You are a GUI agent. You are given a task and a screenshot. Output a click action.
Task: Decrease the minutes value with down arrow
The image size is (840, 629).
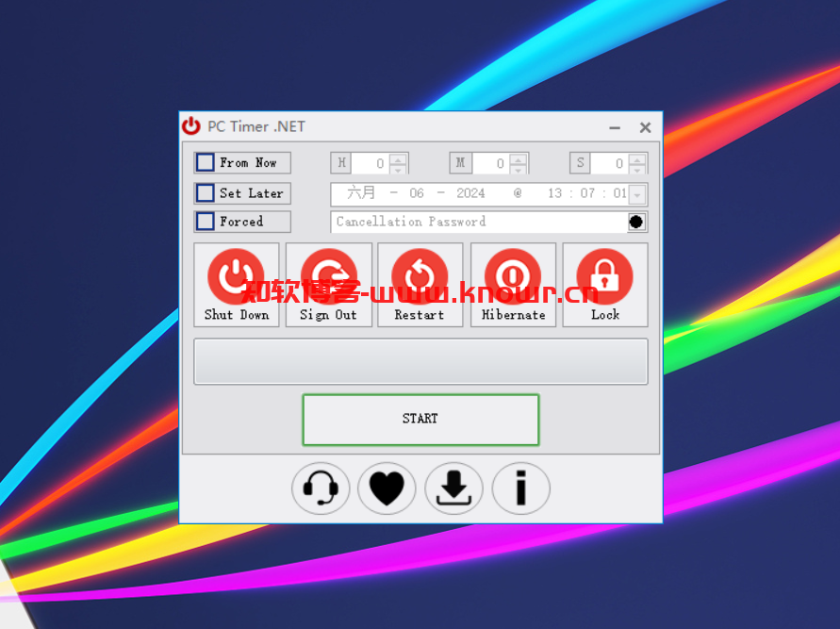coord(518,169)
